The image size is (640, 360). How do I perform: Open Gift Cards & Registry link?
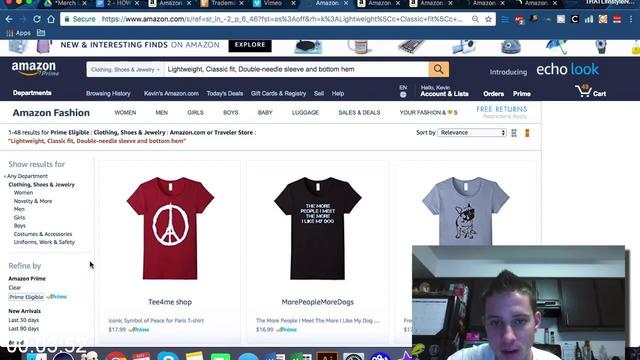point(278,93)
